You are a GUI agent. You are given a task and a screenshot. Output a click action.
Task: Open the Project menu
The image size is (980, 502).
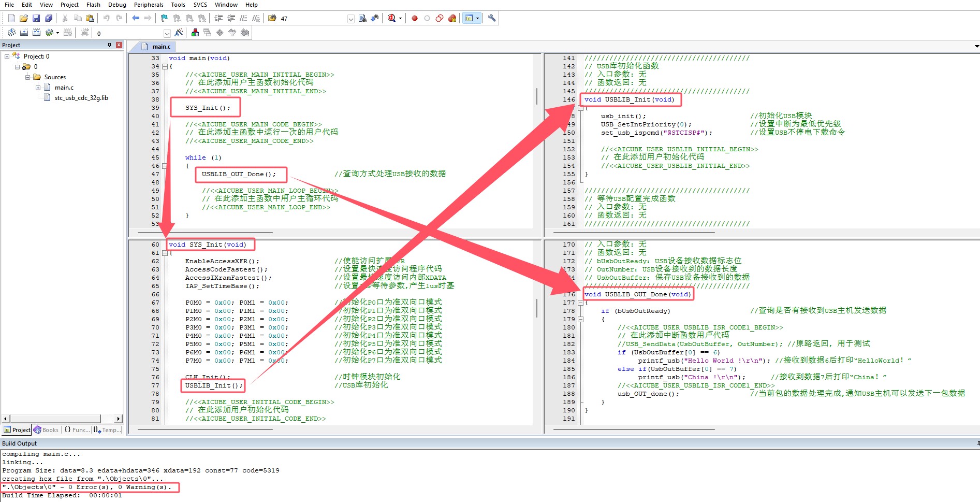pyautogui.click(x=69, y=5)
